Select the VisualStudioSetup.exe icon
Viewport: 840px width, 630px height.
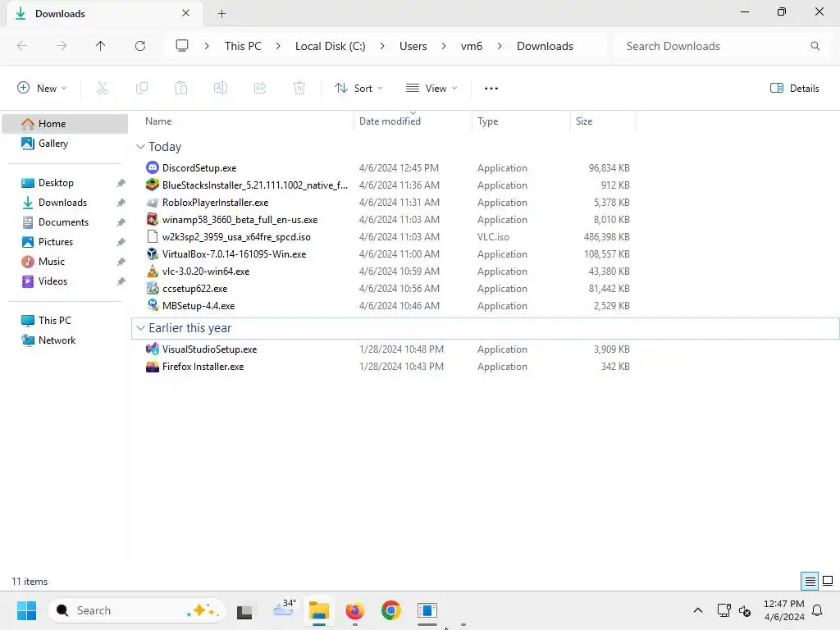click(x=152, y=349)
